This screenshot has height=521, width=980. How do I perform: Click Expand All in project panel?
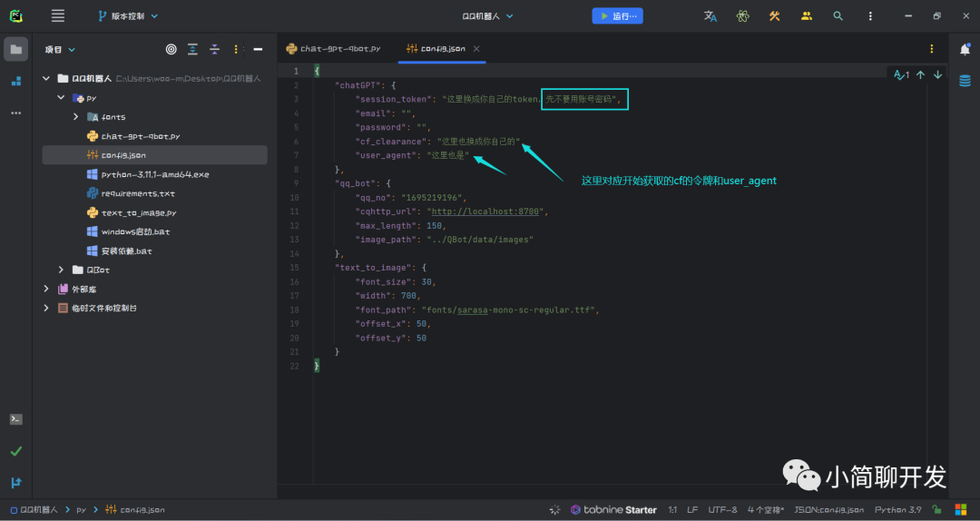pos(192,49)
